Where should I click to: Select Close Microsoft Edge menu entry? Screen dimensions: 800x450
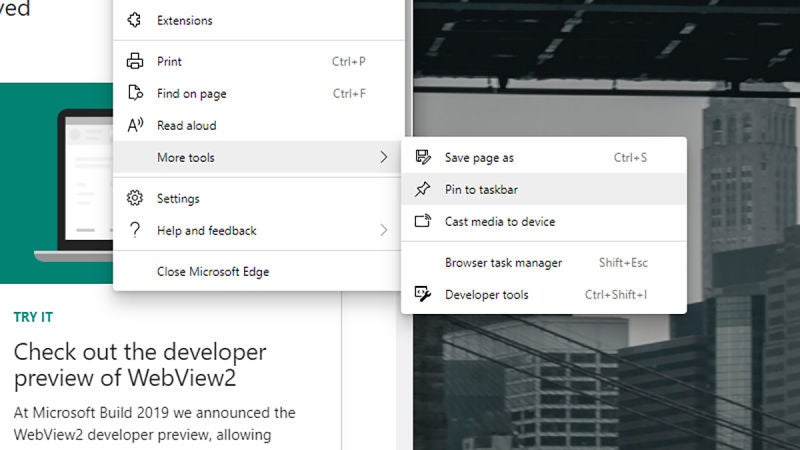pyautogui.click(x=213, y=272)
